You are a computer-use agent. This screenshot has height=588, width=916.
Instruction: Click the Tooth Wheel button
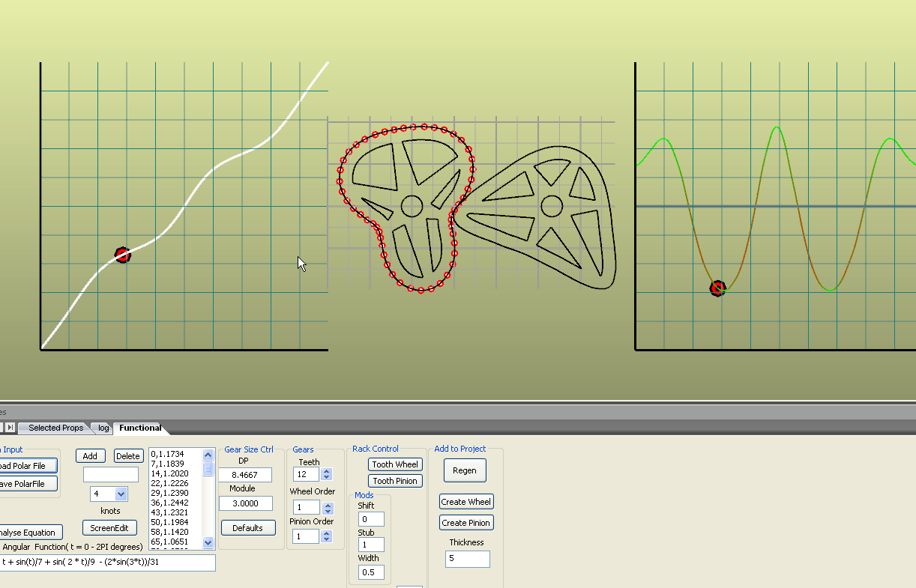tap(395, 464)
